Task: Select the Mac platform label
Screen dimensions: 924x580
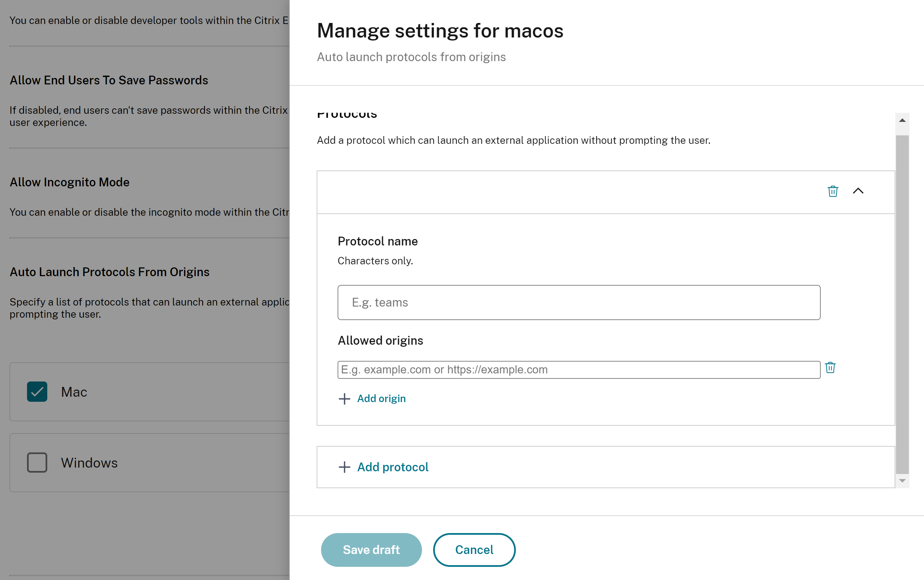Action: point(74,392)
